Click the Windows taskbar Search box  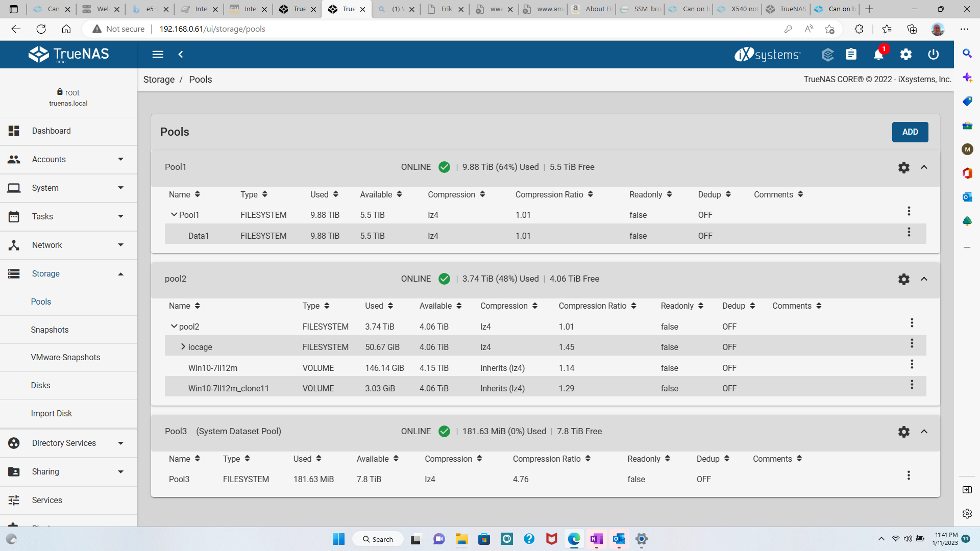[378, 539]
